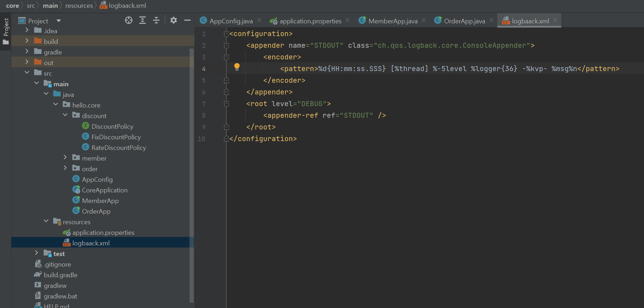The image size is (644, 308).
Task: Expand the build folder
Action: pos(27,41)
